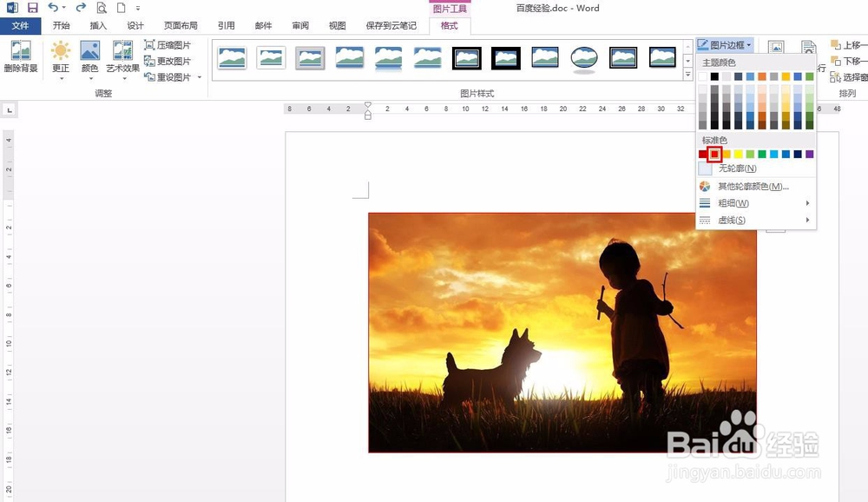Click the first line indent marker on ruler

pos(367,105)
